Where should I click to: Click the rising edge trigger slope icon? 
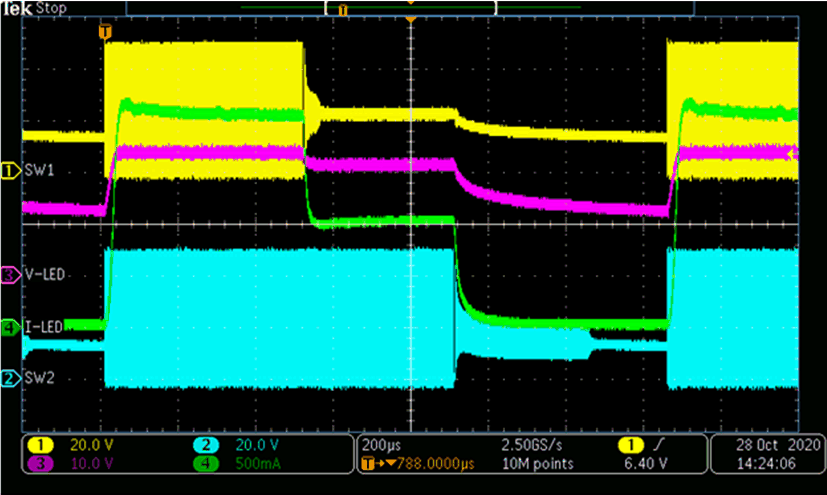coord(659,445)
